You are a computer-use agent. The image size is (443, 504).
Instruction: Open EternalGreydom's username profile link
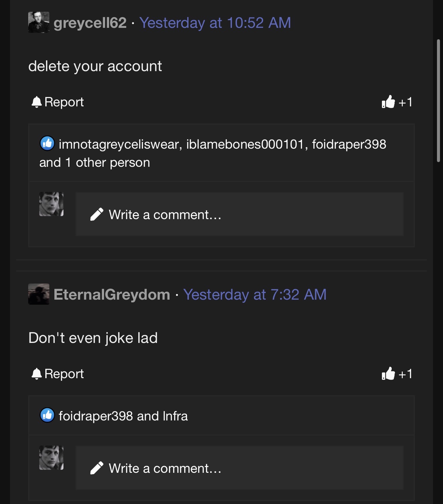(x=112, y=295)
